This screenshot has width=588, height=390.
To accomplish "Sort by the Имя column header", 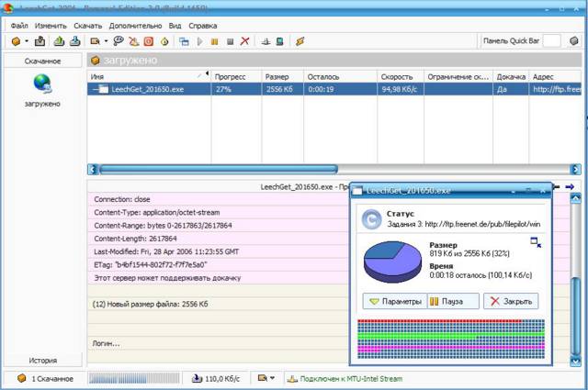I will pyautogui.click(x=149, y=76).
